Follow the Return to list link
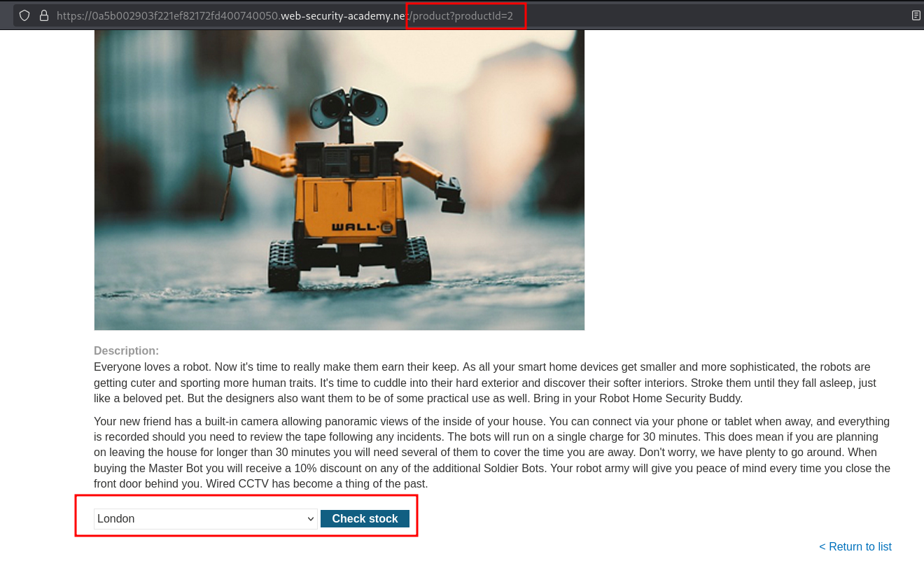This screenshot has height=561, width=924. click(x=855, y=546)
